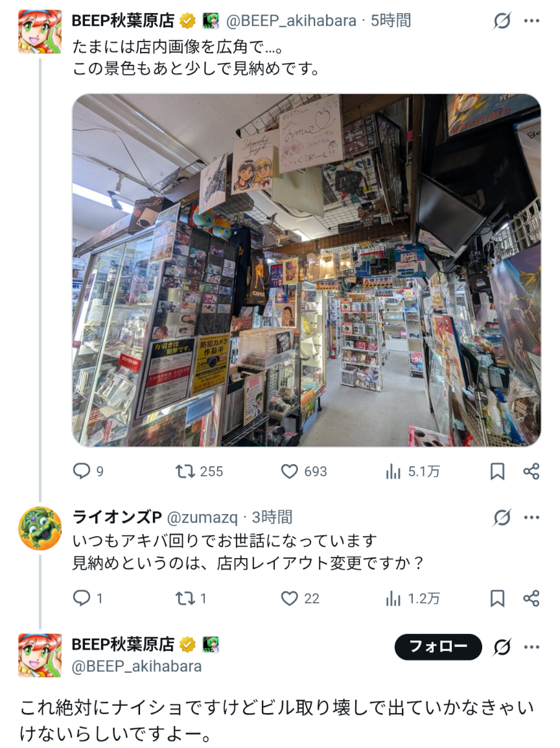Bookmark the store interior photo post
This screenshot has height=748, width=560.
[x=497, y=471]
